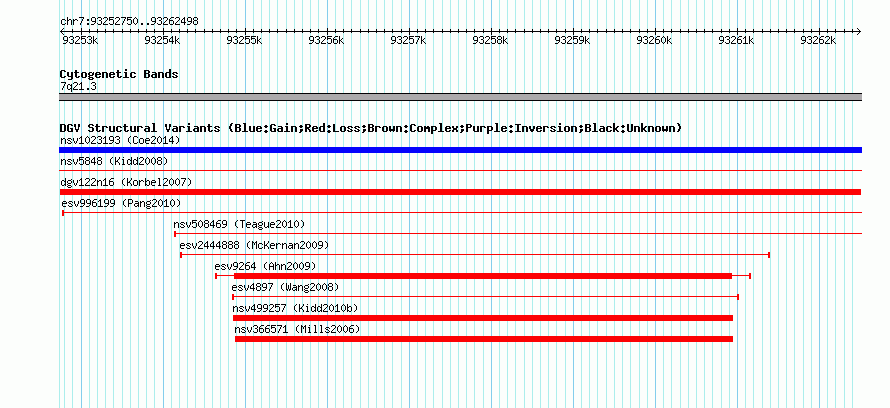Viewport: 890px width, 408px height.
Task: Click the thin red nsv5848 loss line
Action: [x=460, y=170]
